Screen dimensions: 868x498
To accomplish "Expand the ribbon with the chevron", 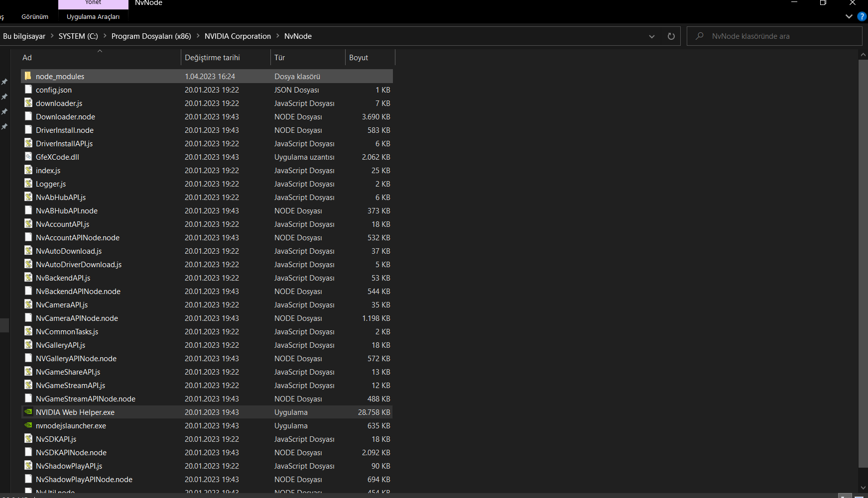I will click(849, 16).
